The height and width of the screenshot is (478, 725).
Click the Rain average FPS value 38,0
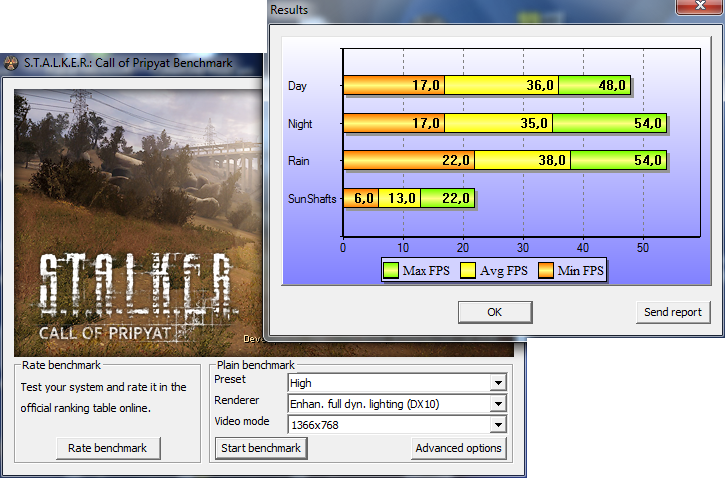pyautogui.click(x=552, y=160)
